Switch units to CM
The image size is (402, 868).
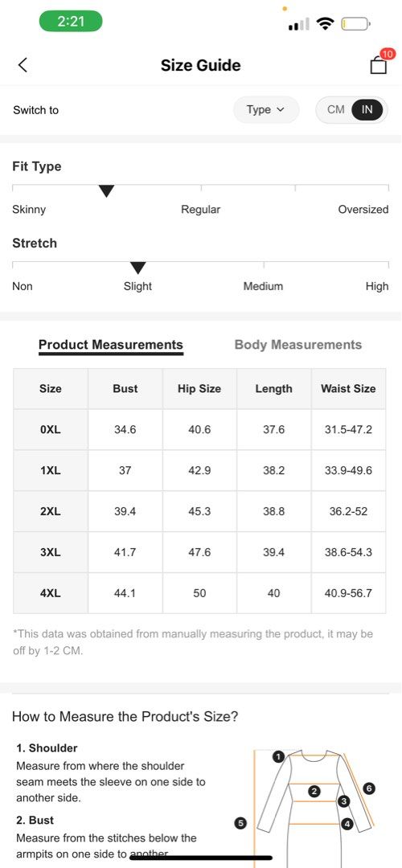(335, 109)
